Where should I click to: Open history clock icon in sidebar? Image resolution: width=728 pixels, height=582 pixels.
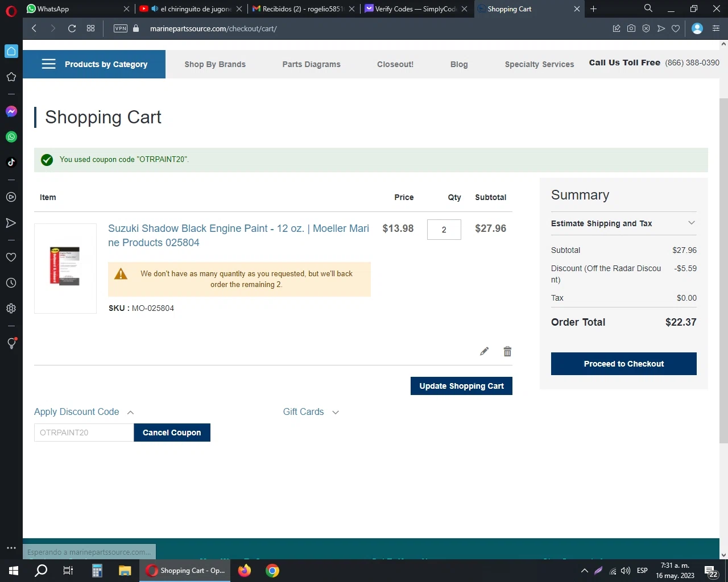point(11,282)
